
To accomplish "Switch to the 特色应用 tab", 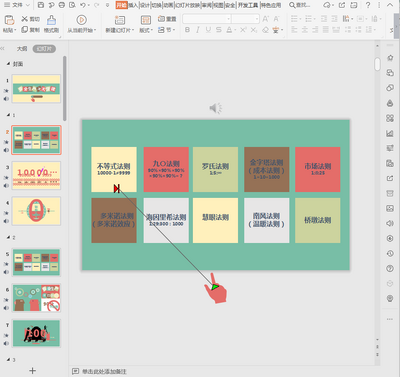I will (x=271, y=5).
